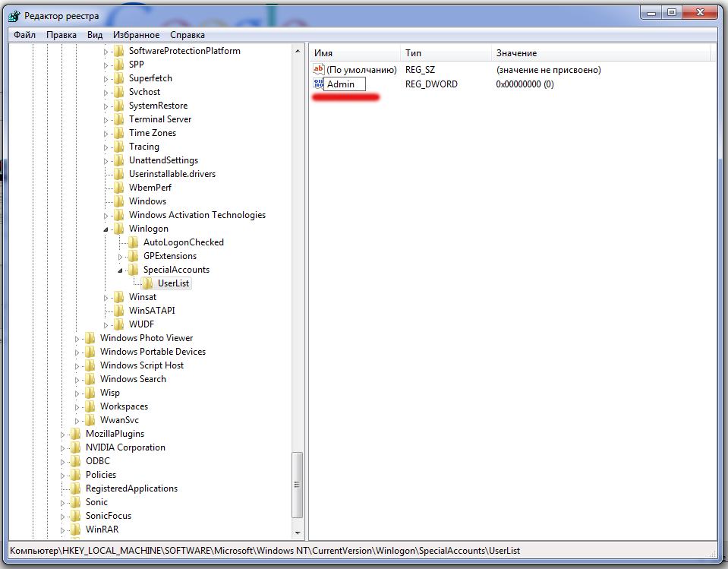Click the SystemRestore folder icon
The height and width of the screenshot is (569, 728).
119,106
